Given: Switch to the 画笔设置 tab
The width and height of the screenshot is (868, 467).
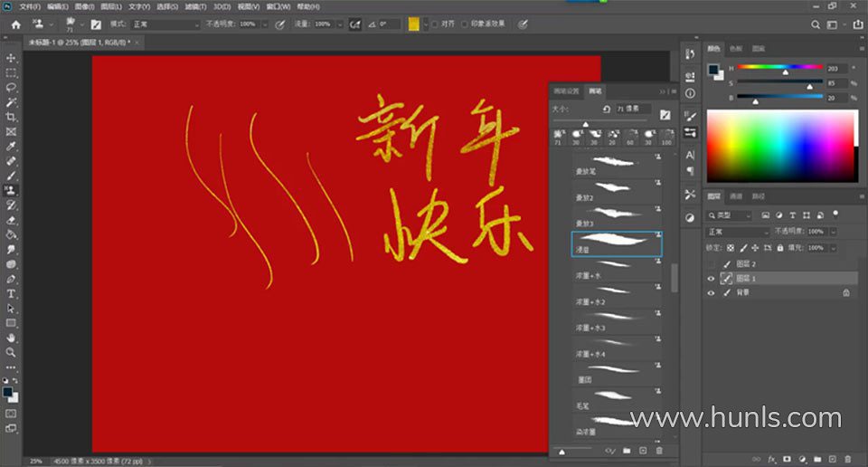Looking at the screenshot, I should pos(566,91).
